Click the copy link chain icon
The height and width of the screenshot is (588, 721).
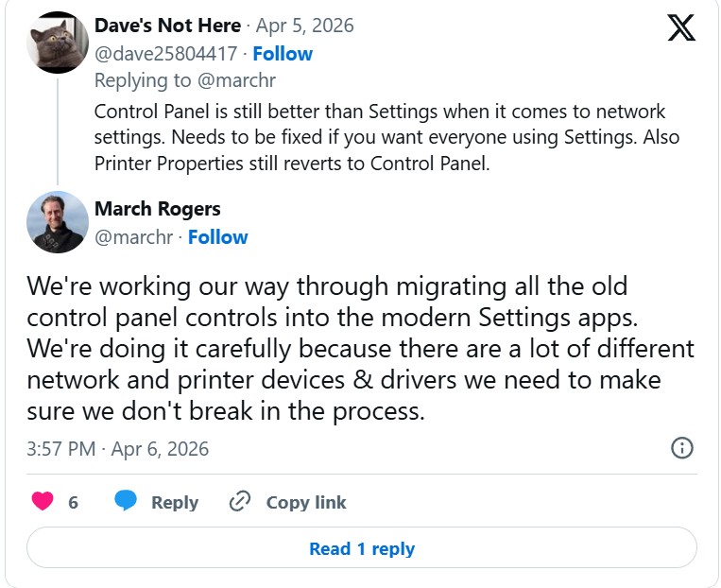coord(240,501)
